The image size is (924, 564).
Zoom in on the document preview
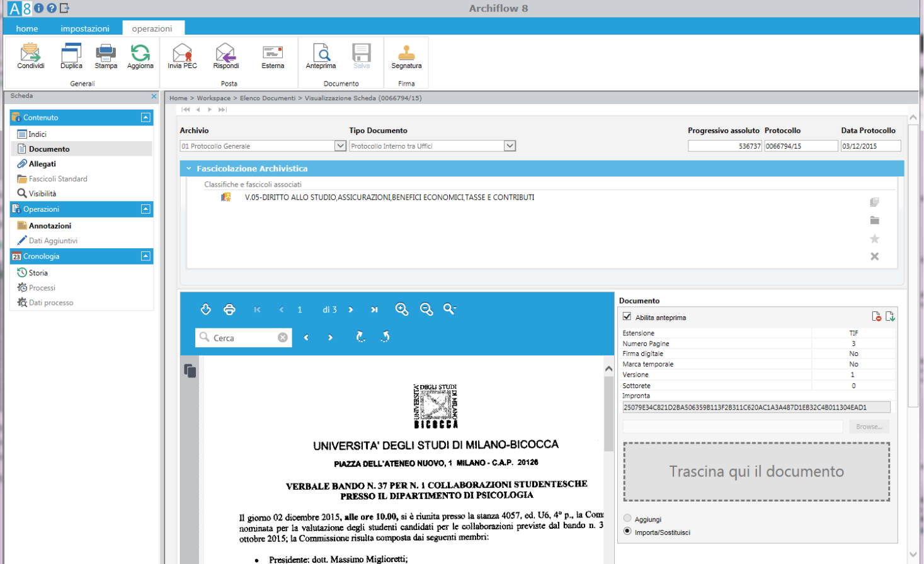[x=402, y=309]
